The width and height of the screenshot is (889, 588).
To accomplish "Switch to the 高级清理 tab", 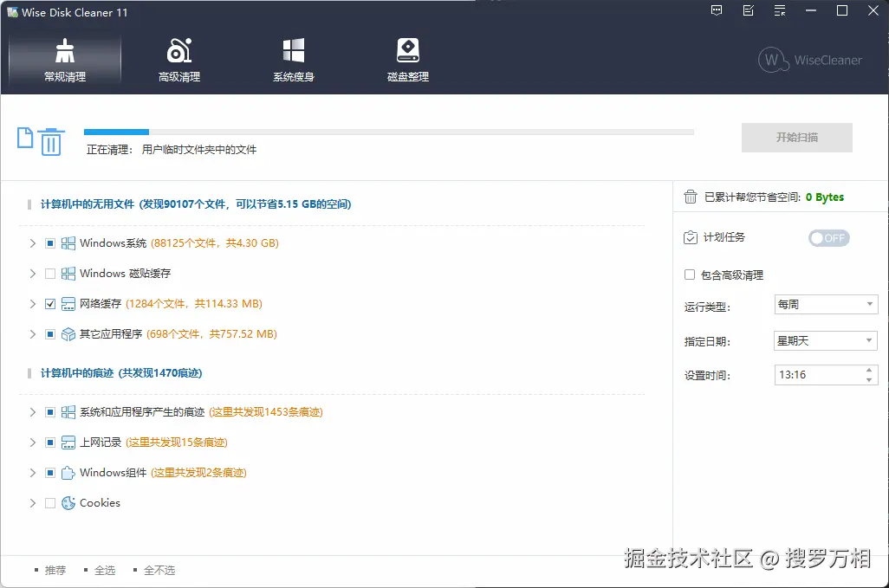I will pyautogui.click(x=179, y=61).
